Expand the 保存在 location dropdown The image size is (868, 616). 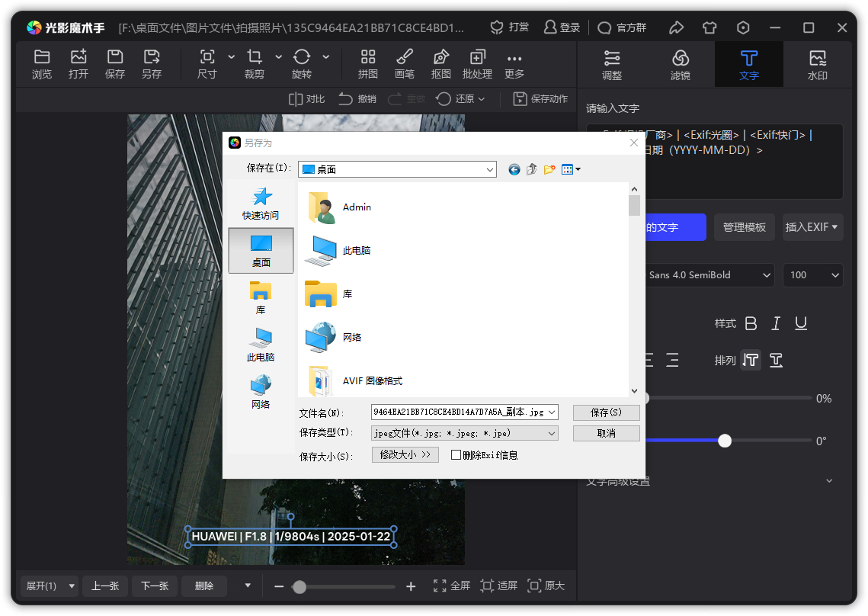[490, 169]
